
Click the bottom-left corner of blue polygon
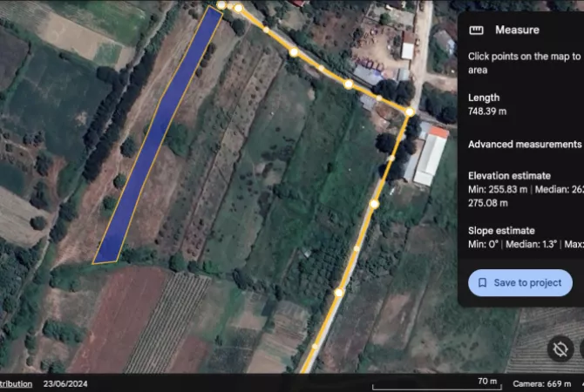94,261
